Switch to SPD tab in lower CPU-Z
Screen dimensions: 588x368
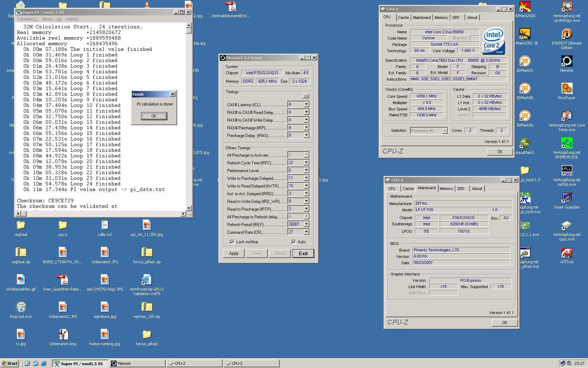[x=461, y=189]
